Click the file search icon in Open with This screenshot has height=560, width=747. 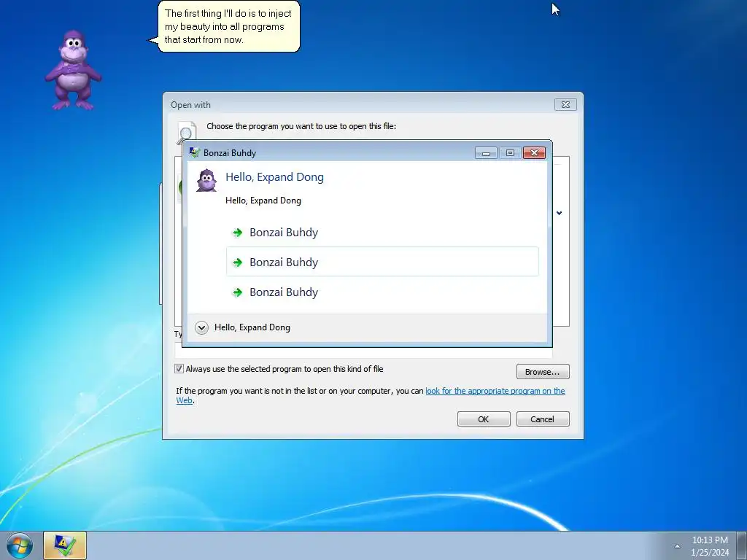[187, 132]
